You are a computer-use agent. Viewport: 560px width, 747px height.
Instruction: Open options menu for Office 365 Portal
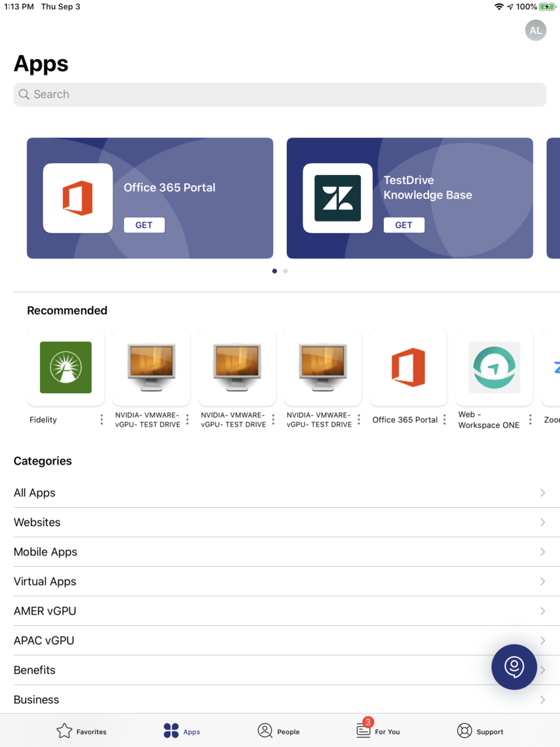[445, 419]
